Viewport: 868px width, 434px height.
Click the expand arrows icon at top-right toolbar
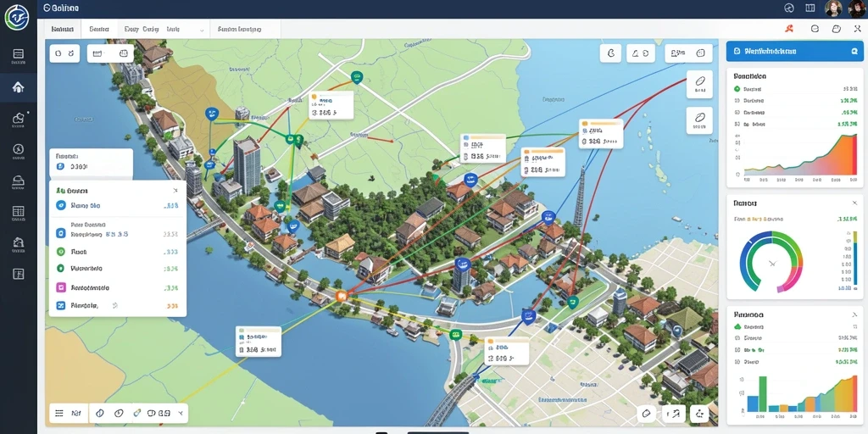point(858,29)
